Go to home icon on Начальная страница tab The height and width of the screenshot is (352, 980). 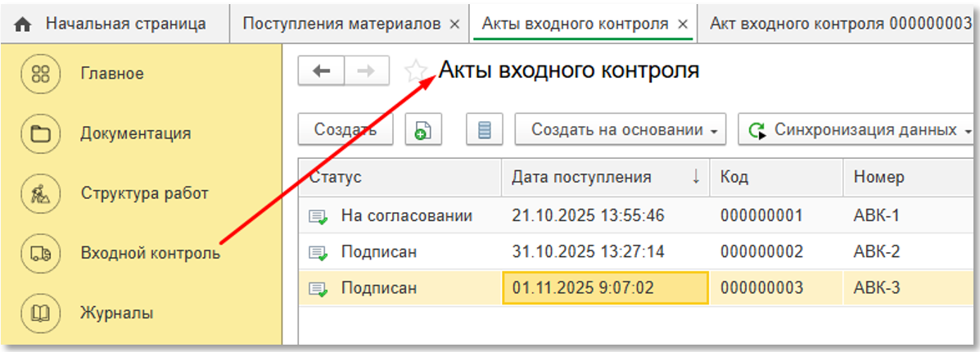(24, 25)
